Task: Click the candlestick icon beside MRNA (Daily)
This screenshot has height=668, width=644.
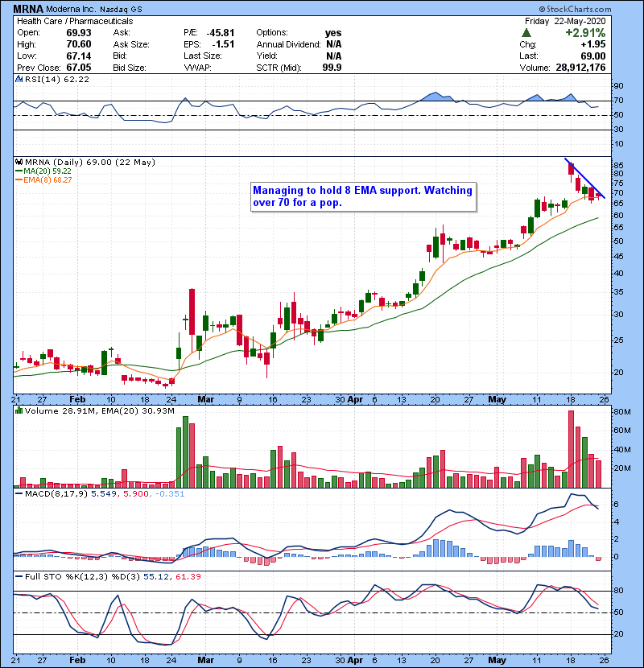Action: [x=19, y=163]
